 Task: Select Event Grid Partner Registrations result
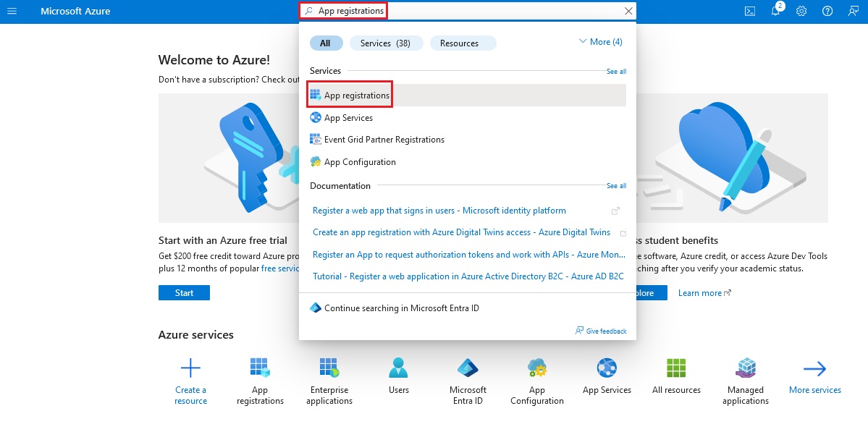click(x=467, y=140)
